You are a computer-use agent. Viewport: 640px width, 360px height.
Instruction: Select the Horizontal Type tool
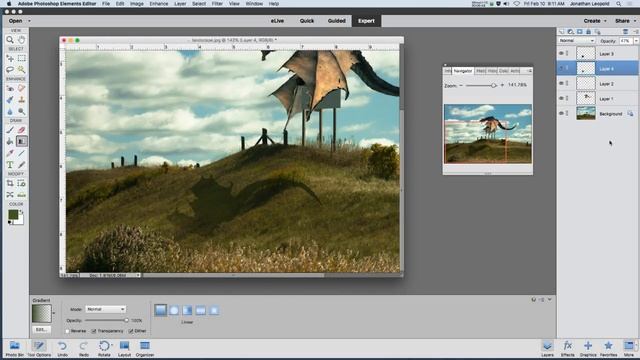pyautogui.click(x=10, y=164)
